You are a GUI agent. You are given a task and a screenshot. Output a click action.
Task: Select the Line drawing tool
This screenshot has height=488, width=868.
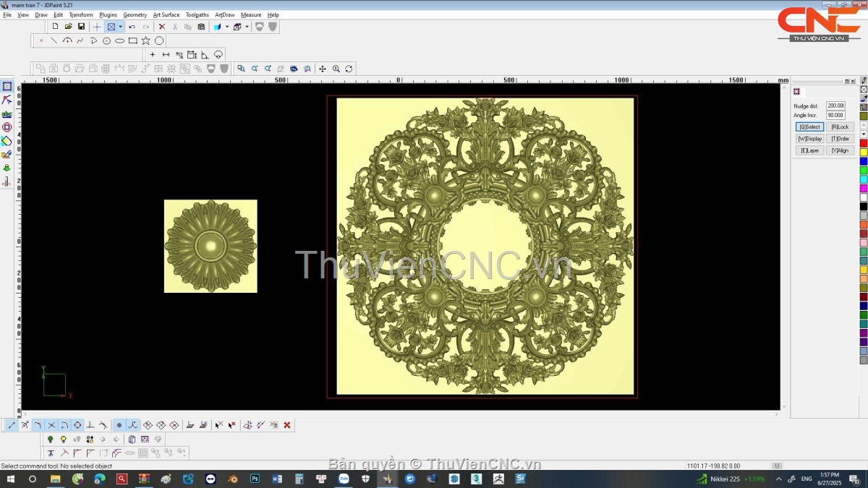pyautogui.click(x=54, y=40)
